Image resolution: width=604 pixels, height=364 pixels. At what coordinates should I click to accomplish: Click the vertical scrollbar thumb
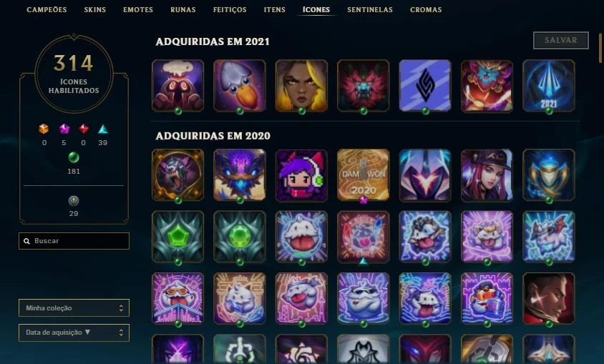pos(600,48)
